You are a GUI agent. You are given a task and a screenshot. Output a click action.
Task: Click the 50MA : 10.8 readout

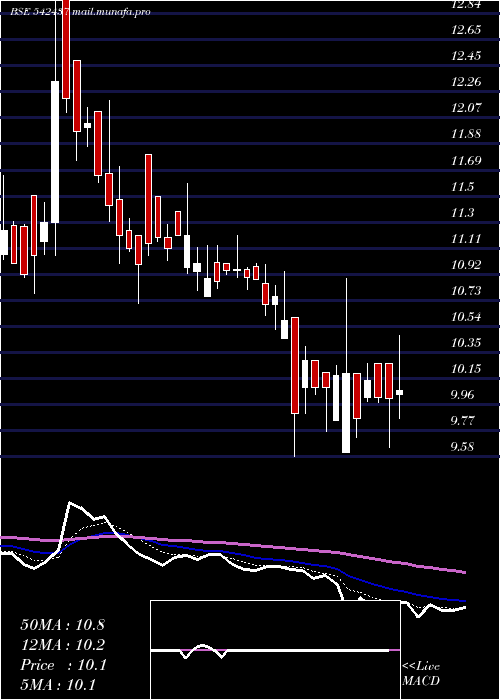[x=62, y=625]
